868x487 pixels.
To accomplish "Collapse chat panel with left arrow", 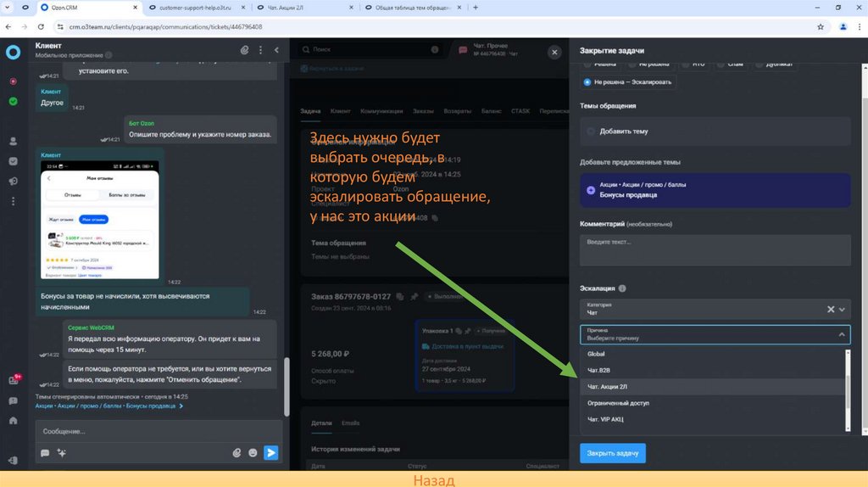I will tap(276, 50).
